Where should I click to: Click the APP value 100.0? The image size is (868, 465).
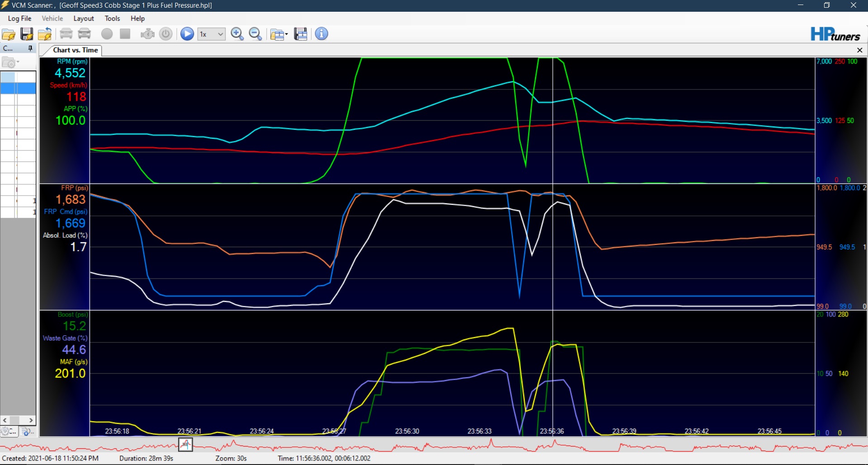[x=70, y=120]
